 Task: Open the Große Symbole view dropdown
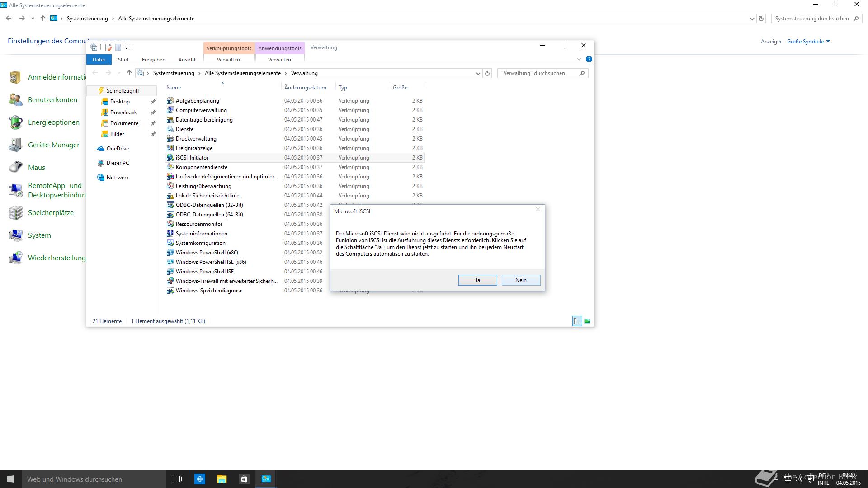pos(808,42)
